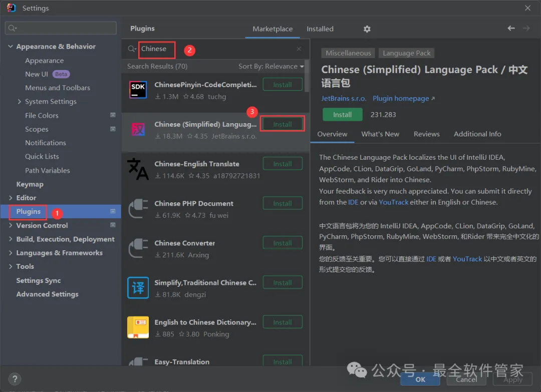Viewport: 541px width, 392px height.
Task: Clear the plugin search with the X
Action: (x=299, y=49)
